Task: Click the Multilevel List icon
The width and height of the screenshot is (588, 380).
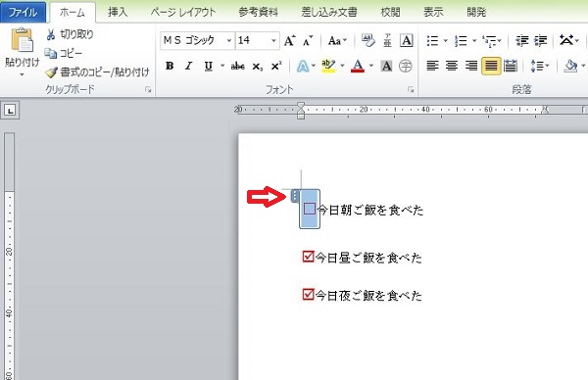Action: tap(489, 40)
